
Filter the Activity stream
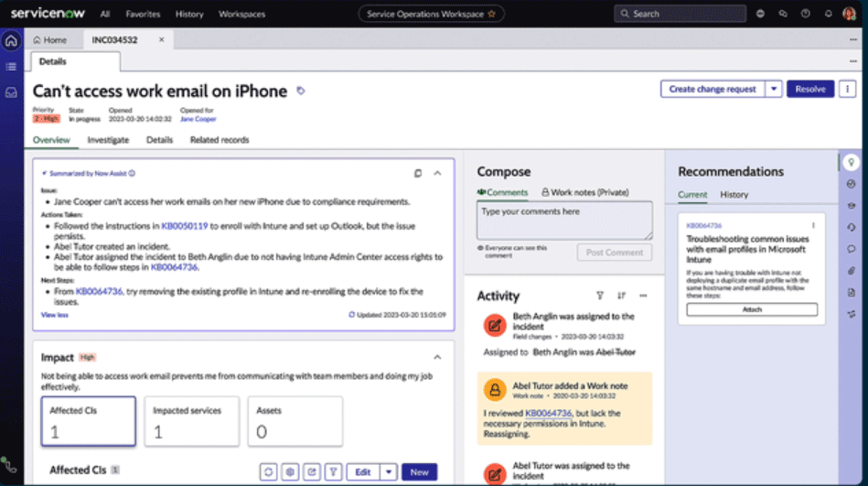click(599, 296)
